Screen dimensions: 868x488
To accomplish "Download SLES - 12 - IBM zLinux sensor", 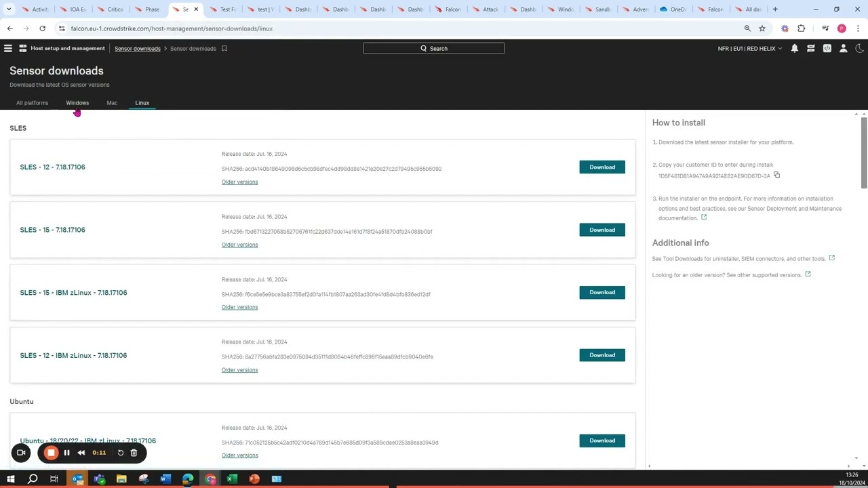I will click(602, 355).
